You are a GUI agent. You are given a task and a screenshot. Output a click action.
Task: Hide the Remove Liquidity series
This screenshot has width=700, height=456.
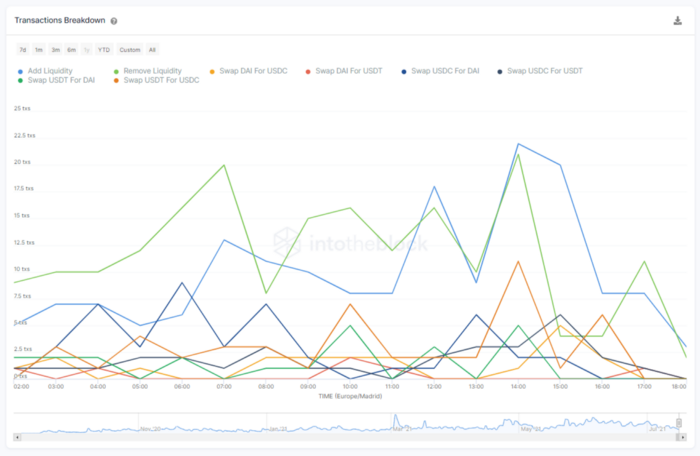[152, 71]
